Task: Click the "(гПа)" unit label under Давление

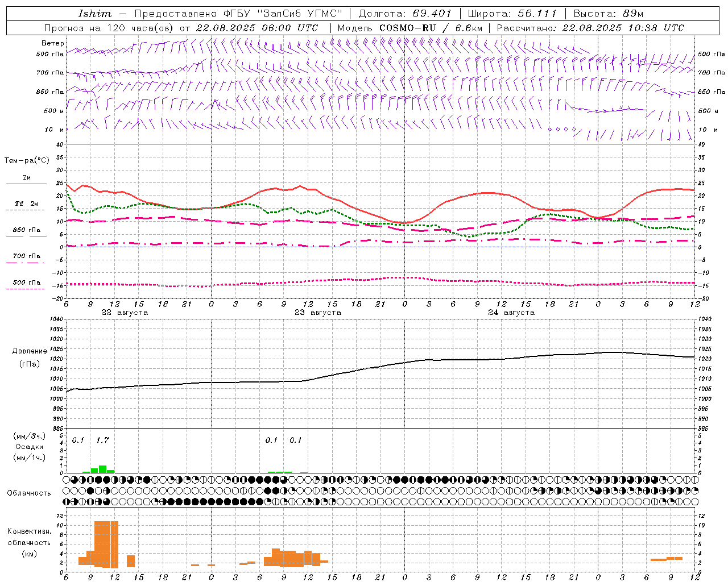Action: [30, 364]
